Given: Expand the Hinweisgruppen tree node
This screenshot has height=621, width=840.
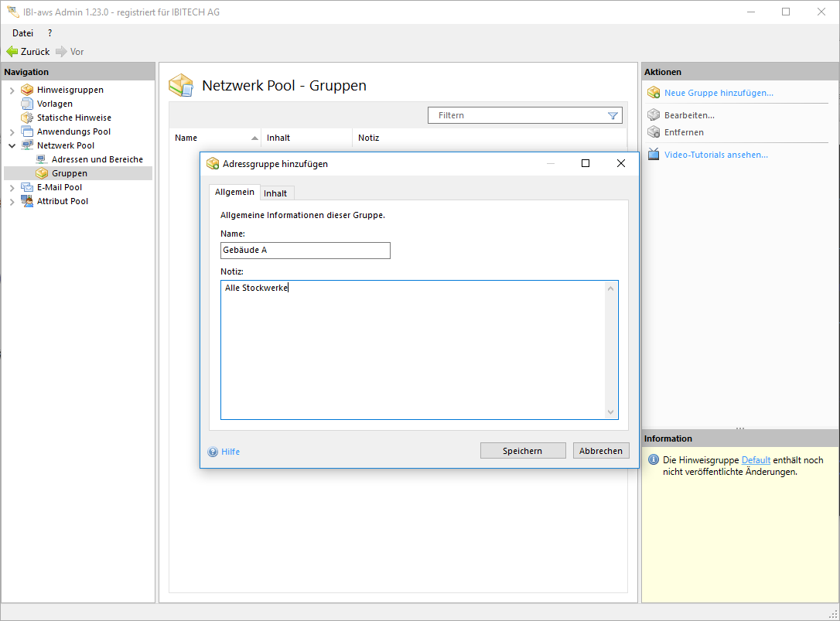Looking at the screenshot, I should 12,90.
